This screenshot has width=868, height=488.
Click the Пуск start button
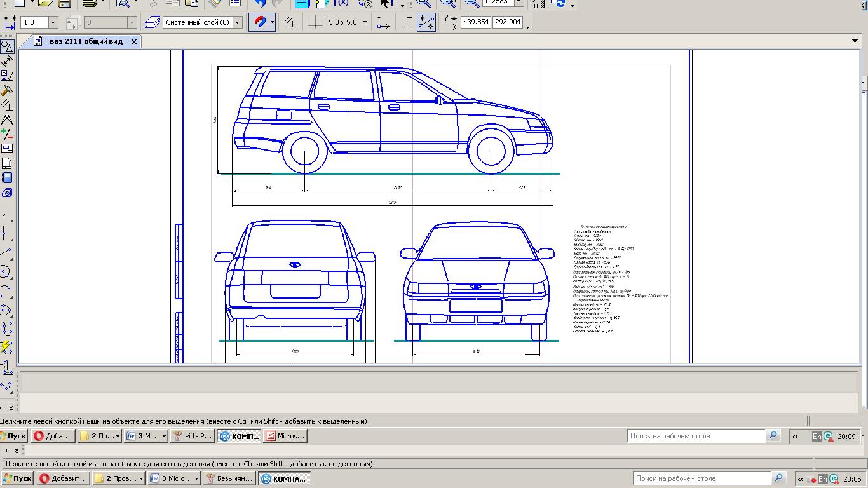(x=17, y=478)
